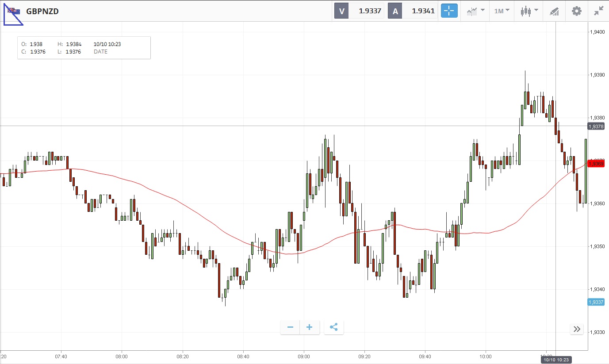Collapse the chart with shrink arrows icon
This screenshot has height=364, width=609.
599,11
